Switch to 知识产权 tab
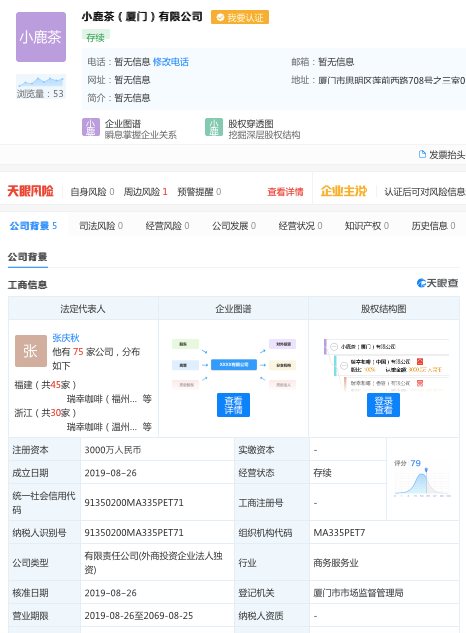This screenshot has width=466, height=633. pyautogui.click(x=367, y=226)
